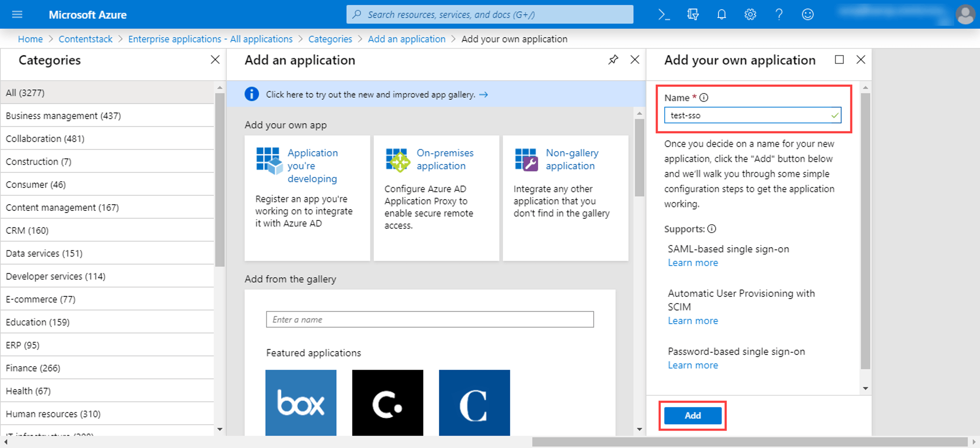
Task: Select the Human resources (310) category
Action: pyautogui.click(x=107, y=414)
